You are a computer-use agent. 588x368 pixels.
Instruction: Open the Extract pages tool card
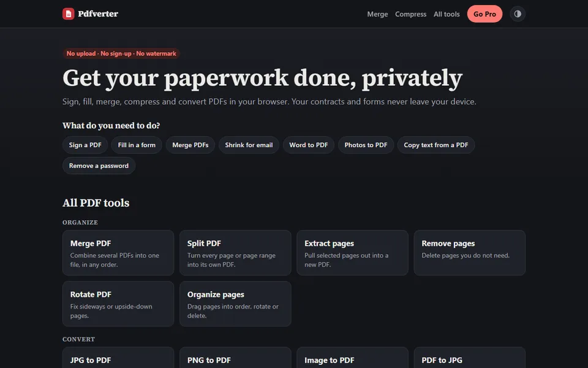click(x=352, y=253)
